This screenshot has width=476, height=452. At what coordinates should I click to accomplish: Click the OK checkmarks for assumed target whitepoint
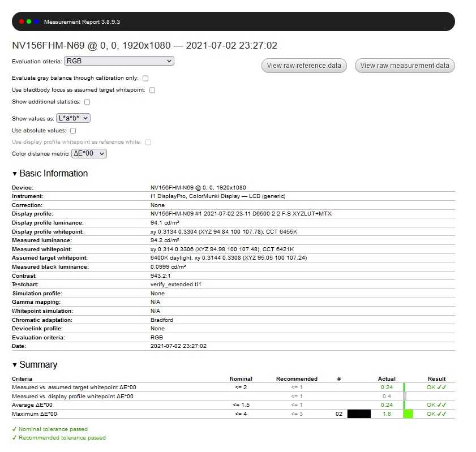pyautogui.click(x=436, y=388)
